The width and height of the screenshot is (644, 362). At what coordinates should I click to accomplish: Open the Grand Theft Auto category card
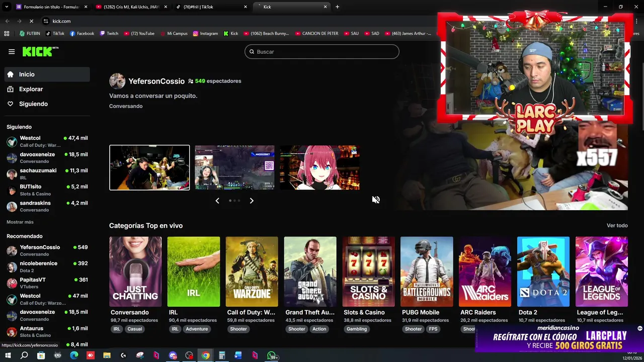pos(310,271)
